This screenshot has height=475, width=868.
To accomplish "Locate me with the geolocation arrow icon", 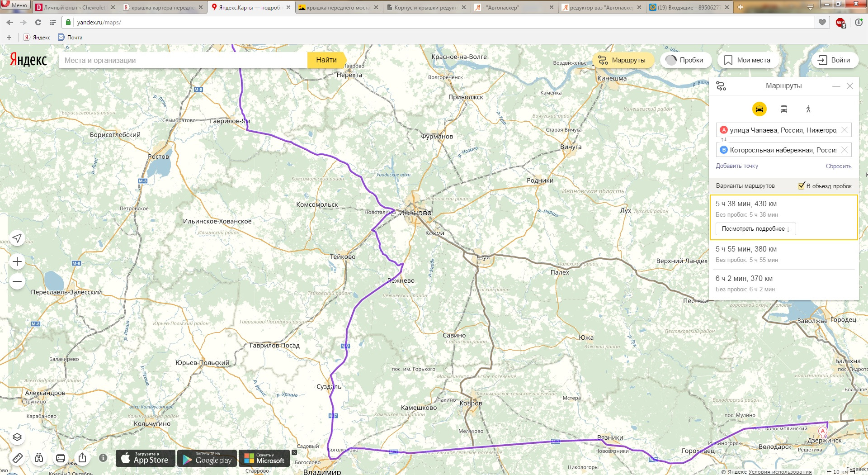I will tap(17, 238).
